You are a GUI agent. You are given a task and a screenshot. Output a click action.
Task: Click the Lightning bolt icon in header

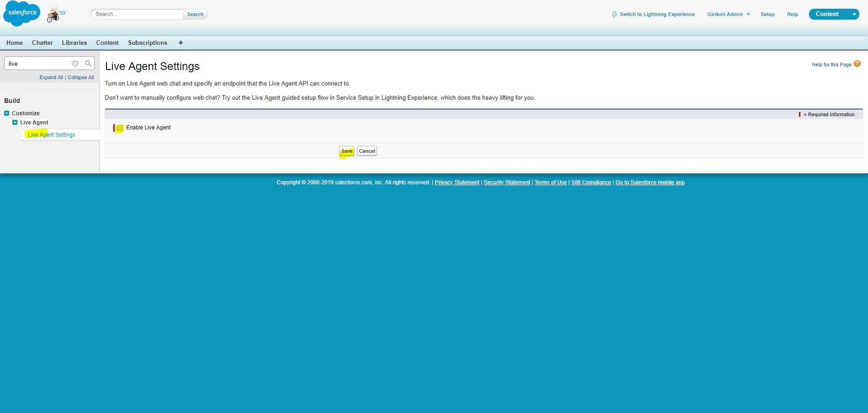(614, 14)
